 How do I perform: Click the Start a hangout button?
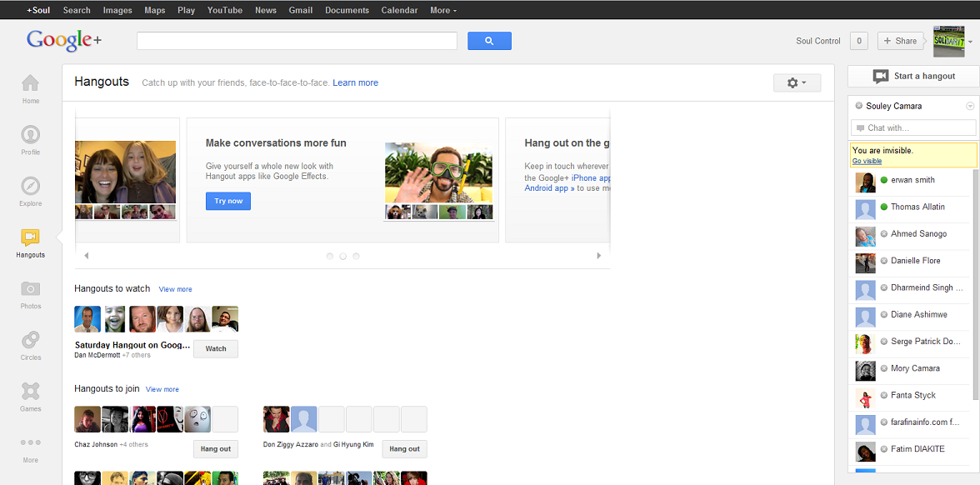pyautogui.click(x=913, y=76)
